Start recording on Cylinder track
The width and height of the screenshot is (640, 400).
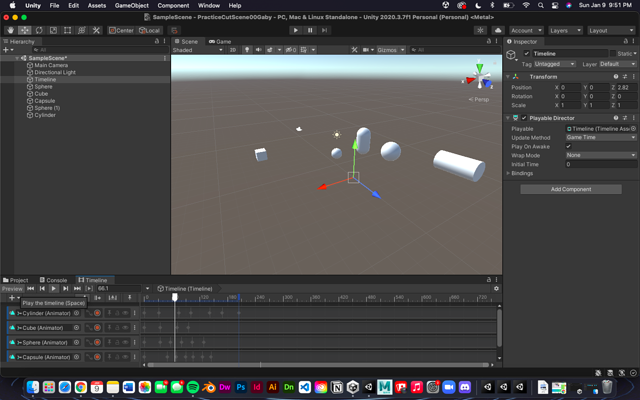pyautogui.click(x=97, y=313)
